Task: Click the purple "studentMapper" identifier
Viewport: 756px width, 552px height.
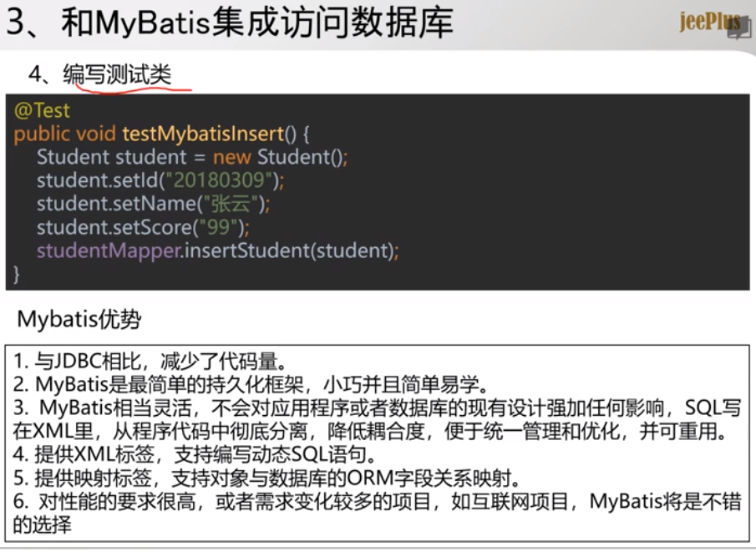Action: click(109, 251)
